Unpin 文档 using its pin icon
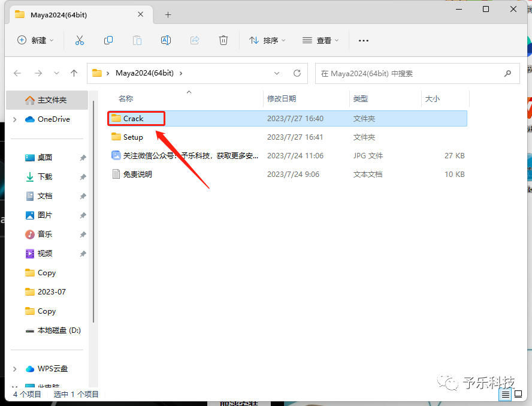Screen dimensions: 532x406 coord(83,196)
